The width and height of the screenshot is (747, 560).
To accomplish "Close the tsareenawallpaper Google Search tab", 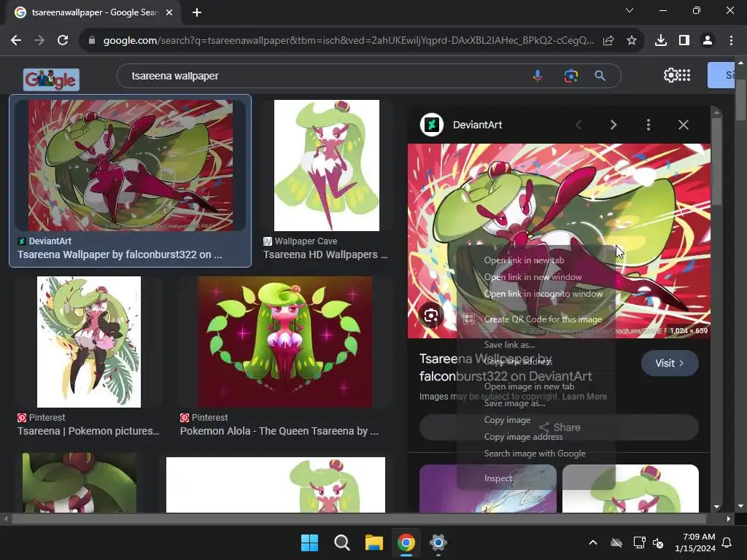I will [x=169, y=12].
